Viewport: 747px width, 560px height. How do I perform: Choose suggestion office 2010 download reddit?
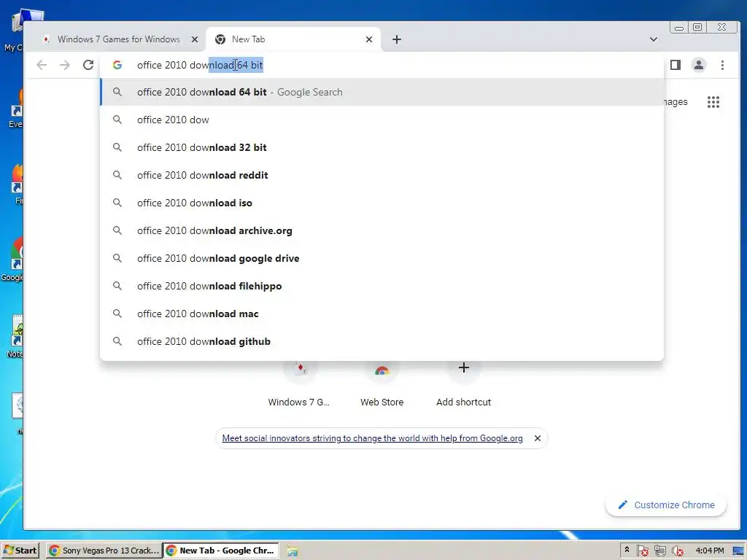coord(382,175)
